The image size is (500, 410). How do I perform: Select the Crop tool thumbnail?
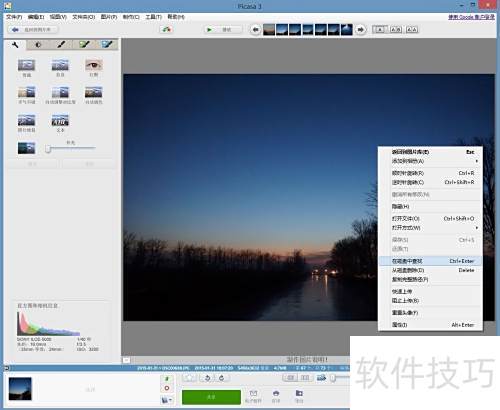tap(26, 65)
